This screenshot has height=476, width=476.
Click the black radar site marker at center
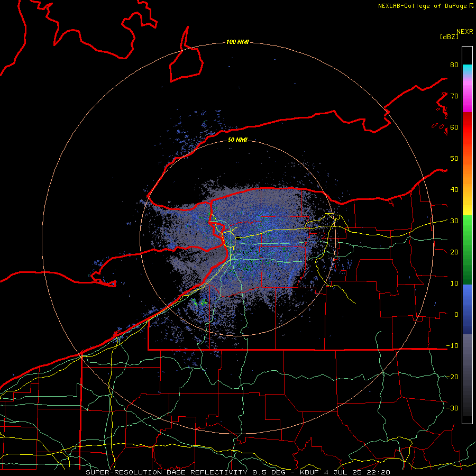pos(238,239)
